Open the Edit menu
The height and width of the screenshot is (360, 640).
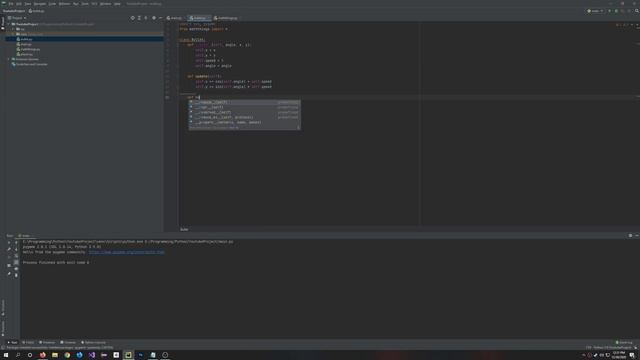click(x=19, y=4)
